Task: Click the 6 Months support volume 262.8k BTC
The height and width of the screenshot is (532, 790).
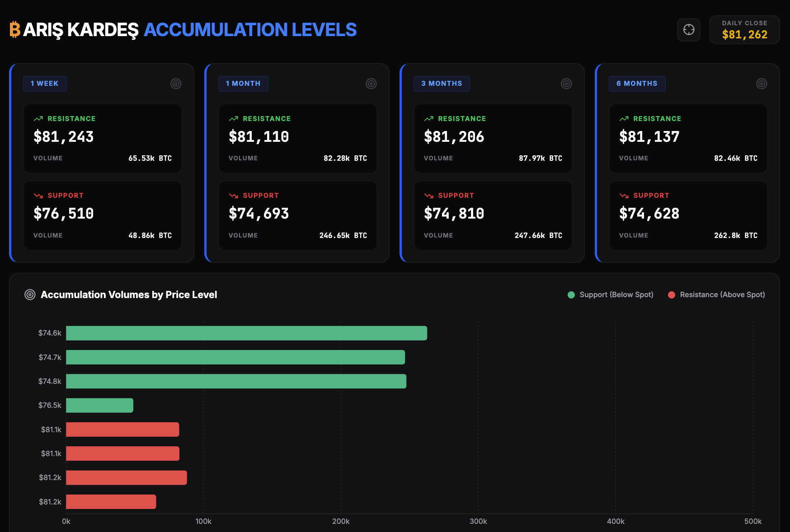Action: click(x=736, y=235)
